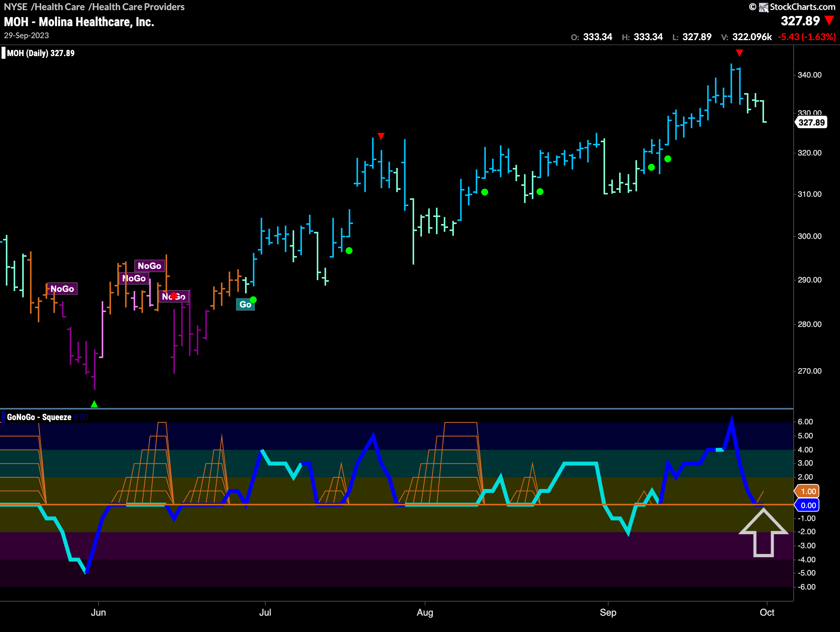Image resolution: width=840 pixels, height=632 pixels.
Task: Click the green up-triangle marker near Jun low
Action: pyautogui.click(x=94, y=404)
